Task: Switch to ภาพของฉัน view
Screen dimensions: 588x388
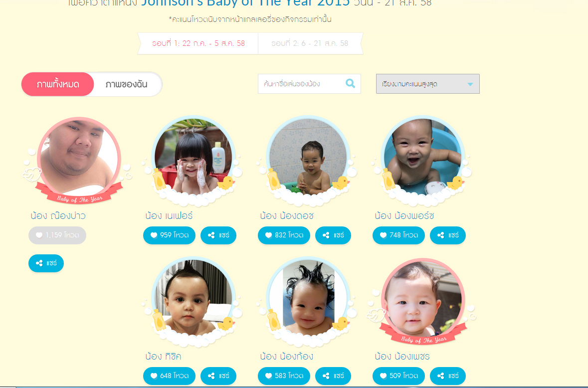Action: 127,84
